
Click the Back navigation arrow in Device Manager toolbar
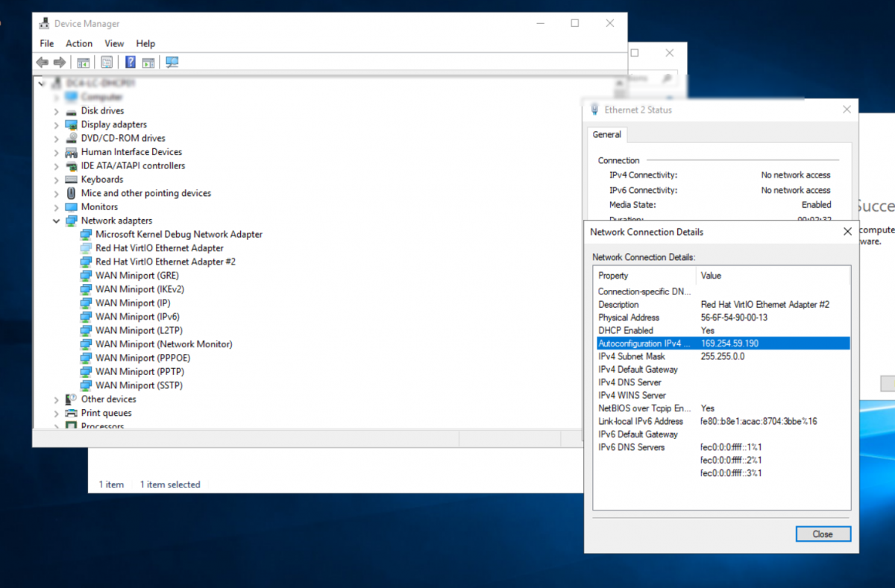click(x=42, y=62)
